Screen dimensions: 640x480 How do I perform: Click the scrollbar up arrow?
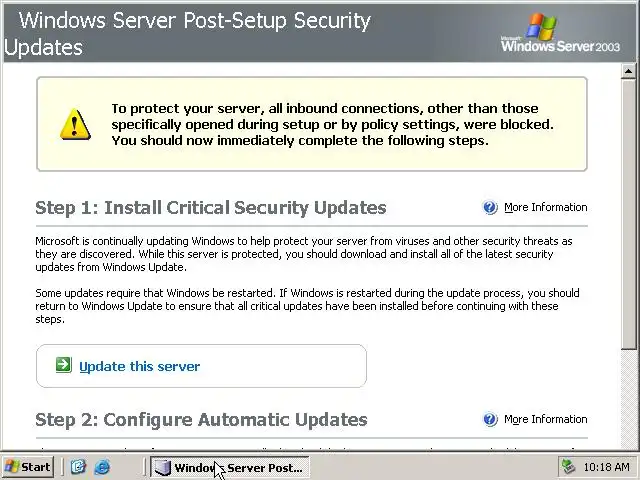coord(629,72)
